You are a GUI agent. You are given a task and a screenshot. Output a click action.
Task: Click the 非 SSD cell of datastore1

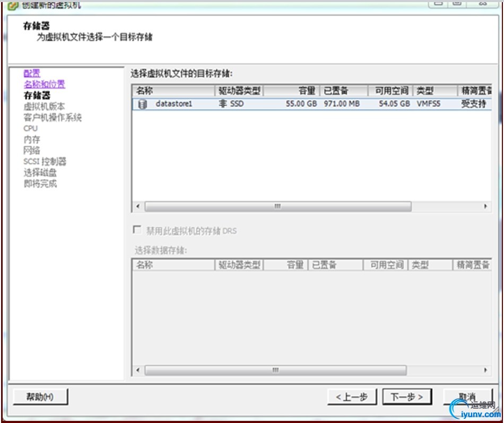(x=231, y=104)
